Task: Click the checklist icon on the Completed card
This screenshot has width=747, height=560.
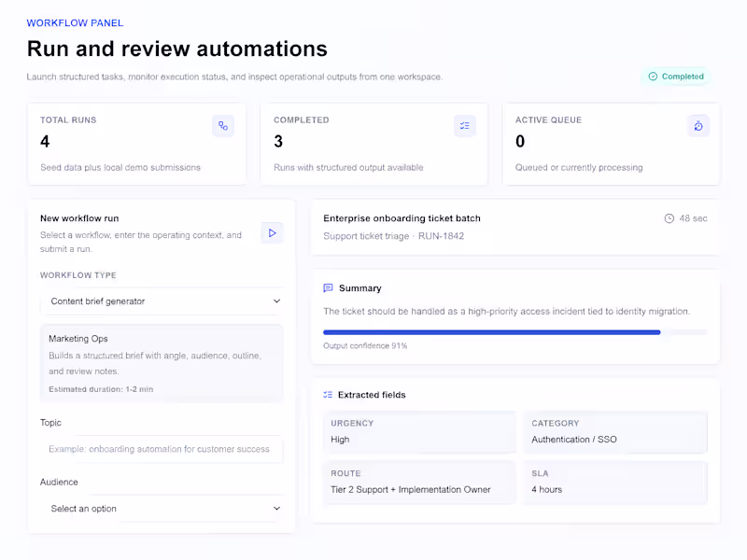Action: (x=465, y=125)
